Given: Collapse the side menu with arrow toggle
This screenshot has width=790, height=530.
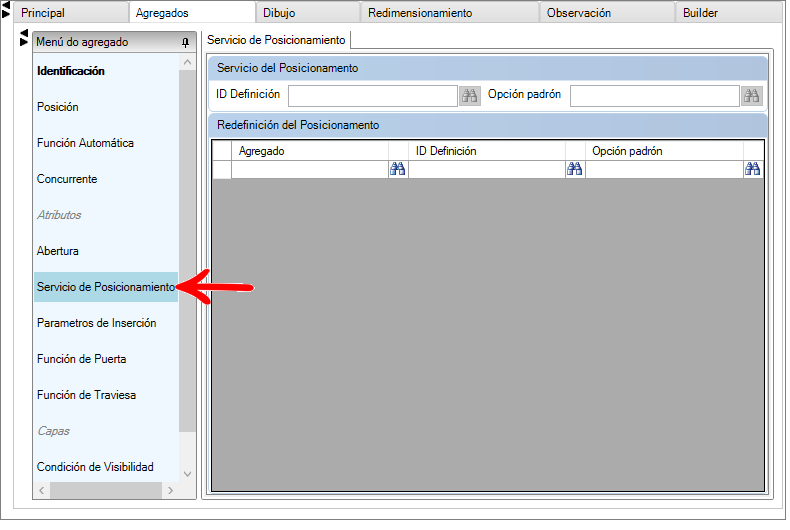Looking at the screenshot, I should click(x=23, y=38).
